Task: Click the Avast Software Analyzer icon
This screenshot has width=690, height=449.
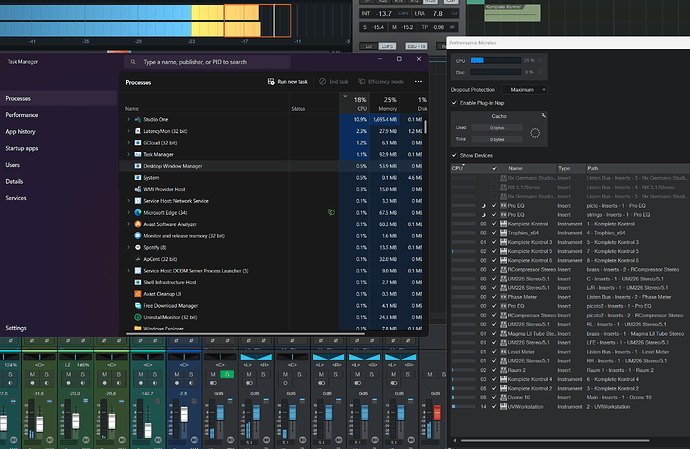Action: click(x=137, y=224)
